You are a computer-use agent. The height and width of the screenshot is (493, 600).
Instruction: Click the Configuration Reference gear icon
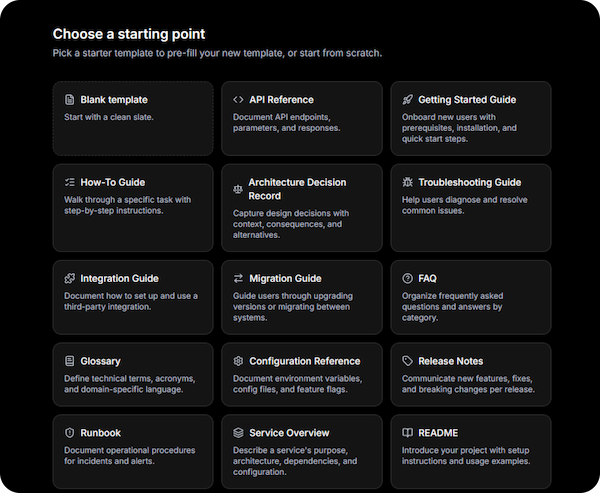[238, 361]
